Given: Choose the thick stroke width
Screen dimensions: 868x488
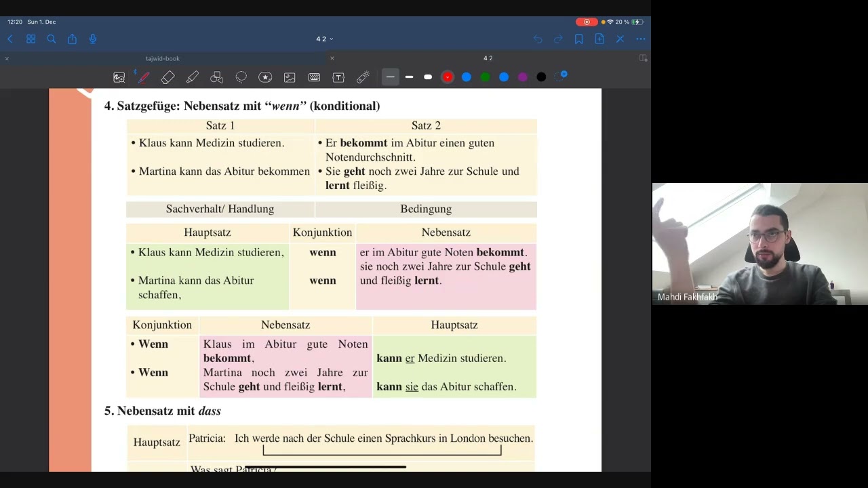Looking at the screenshot, I should (428, 77).
